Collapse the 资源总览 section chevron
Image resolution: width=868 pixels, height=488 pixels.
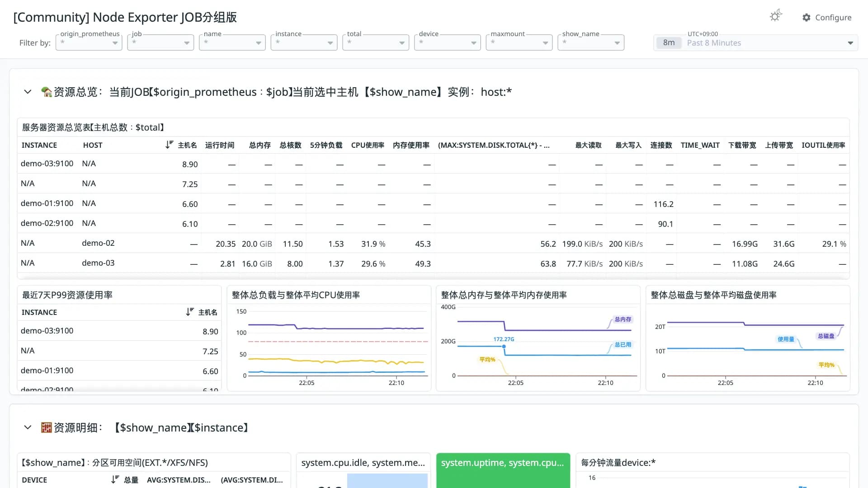tap(28, 92)
